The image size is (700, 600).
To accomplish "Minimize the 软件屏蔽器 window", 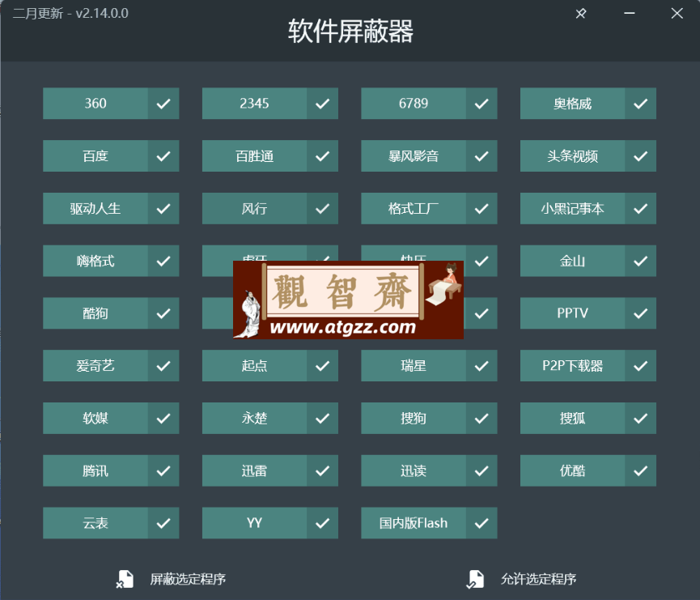I will tap(630, 14).
